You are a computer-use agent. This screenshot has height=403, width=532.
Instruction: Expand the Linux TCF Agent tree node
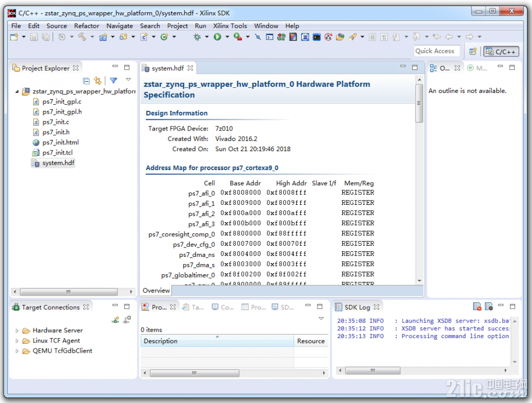tap(17, 340)
